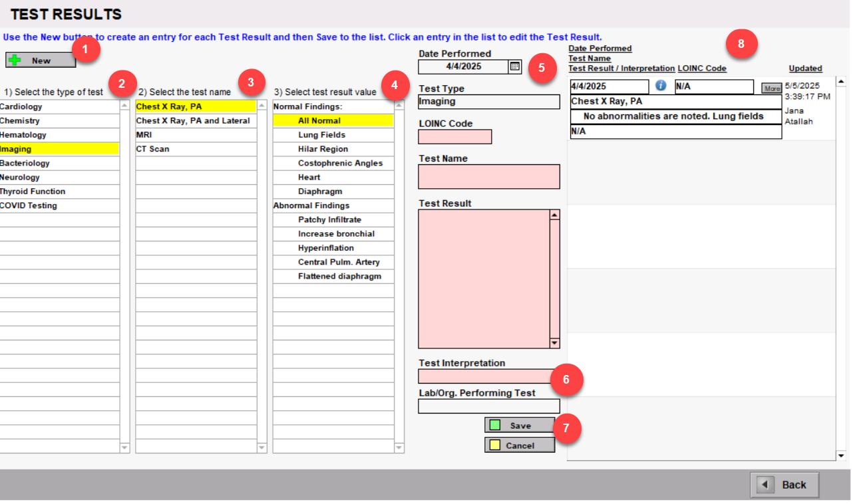Click the green plus New button
This screenshot has height=504, width=853.
click(41, 61)
